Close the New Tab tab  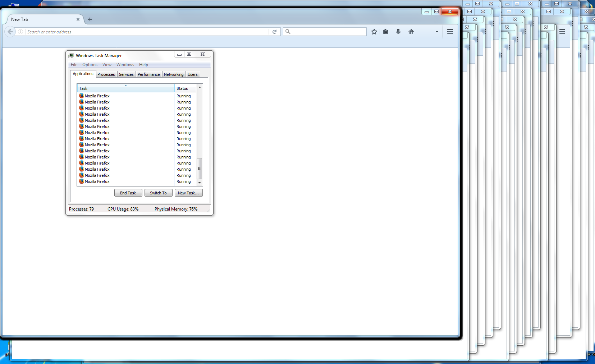(x=78, y=19)
